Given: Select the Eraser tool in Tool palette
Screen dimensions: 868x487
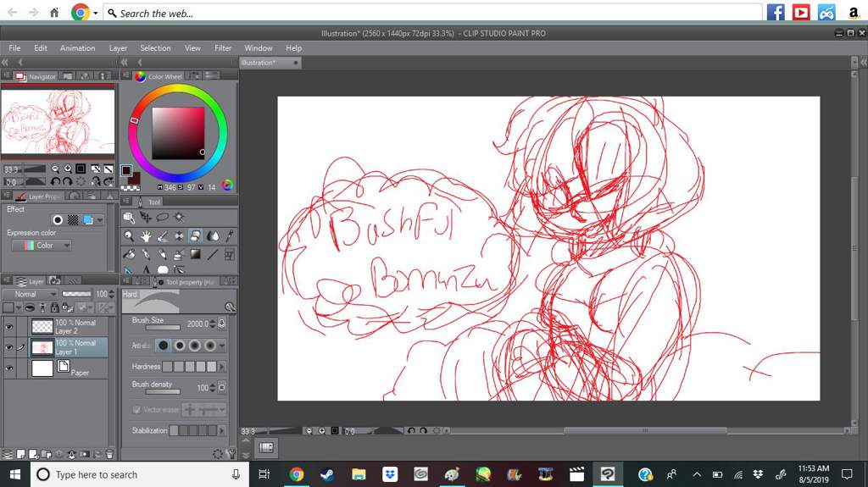Looking at the screenshot, I should [196, 236].
